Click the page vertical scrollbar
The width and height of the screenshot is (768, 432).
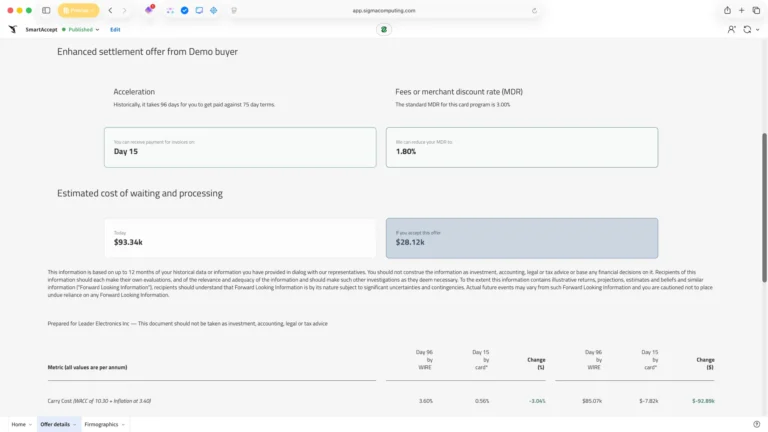(x=764, y=200)
